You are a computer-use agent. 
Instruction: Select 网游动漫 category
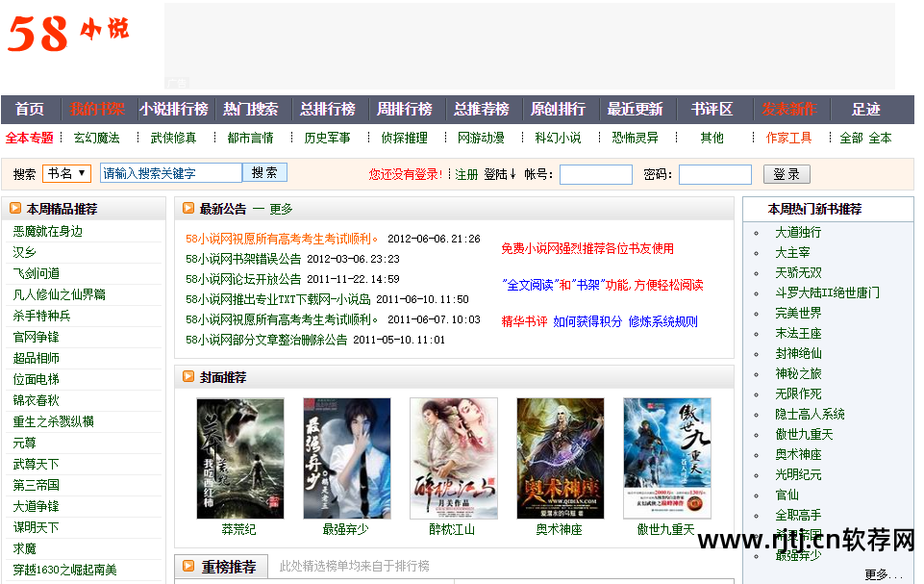(481, 138)
